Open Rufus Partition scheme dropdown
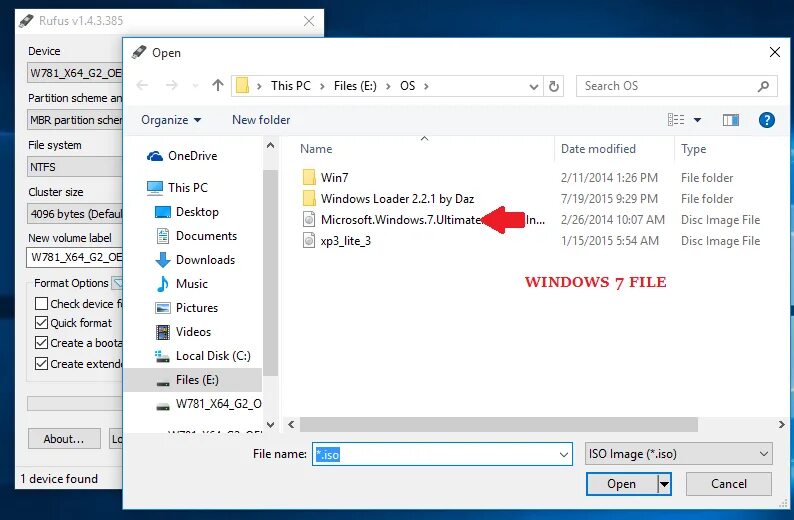794x520 pixels. coord(74,120)
